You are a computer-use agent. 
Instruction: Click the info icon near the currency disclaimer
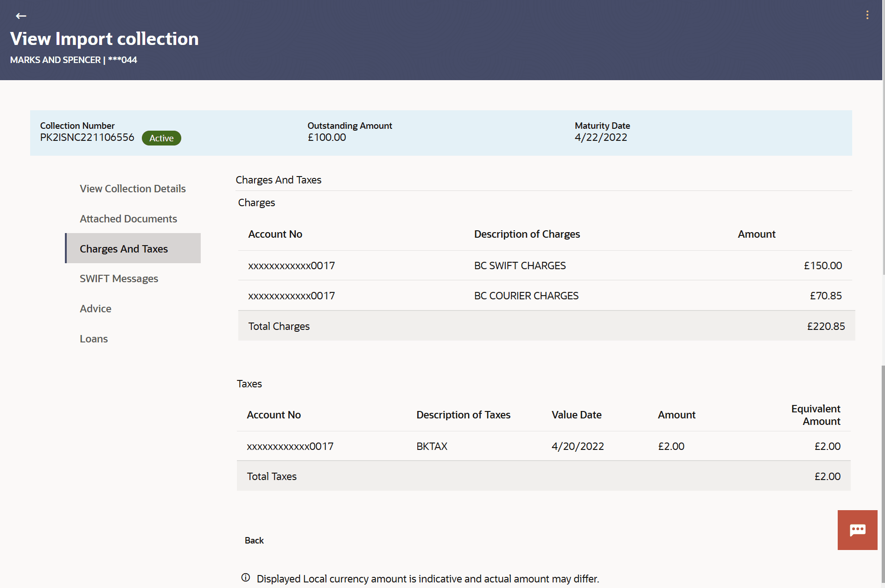pos(245,577)
